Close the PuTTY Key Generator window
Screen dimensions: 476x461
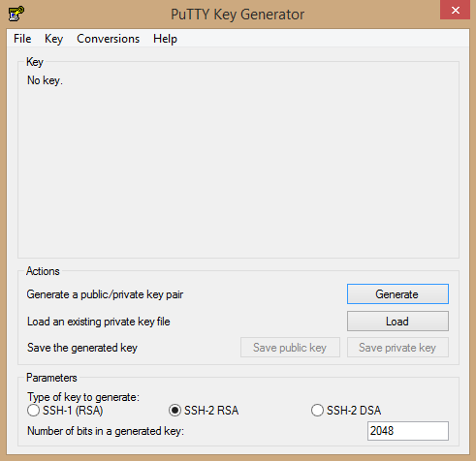click(x=455, y=10)
